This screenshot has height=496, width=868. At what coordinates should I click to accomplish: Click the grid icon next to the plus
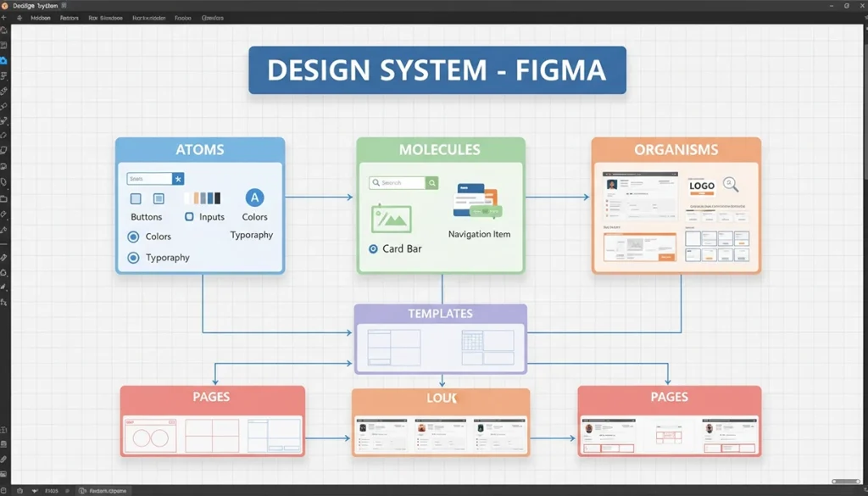[x=19, y=18]
